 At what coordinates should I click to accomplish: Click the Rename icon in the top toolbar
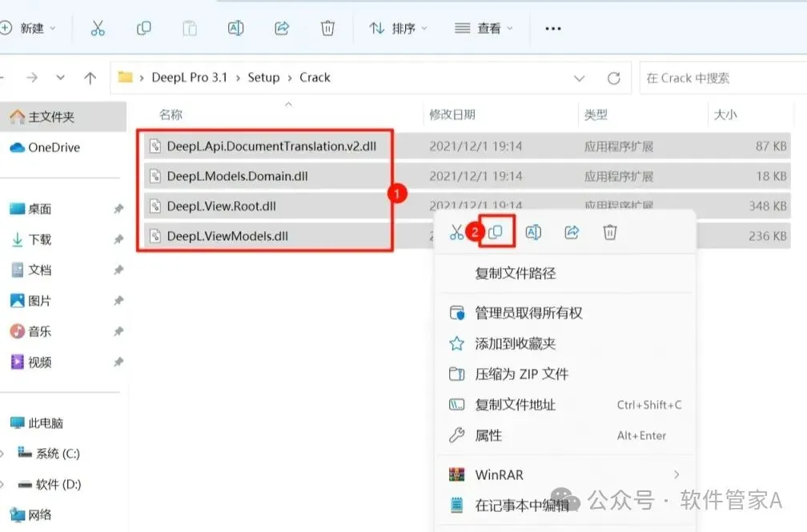(x=235, y=28)
